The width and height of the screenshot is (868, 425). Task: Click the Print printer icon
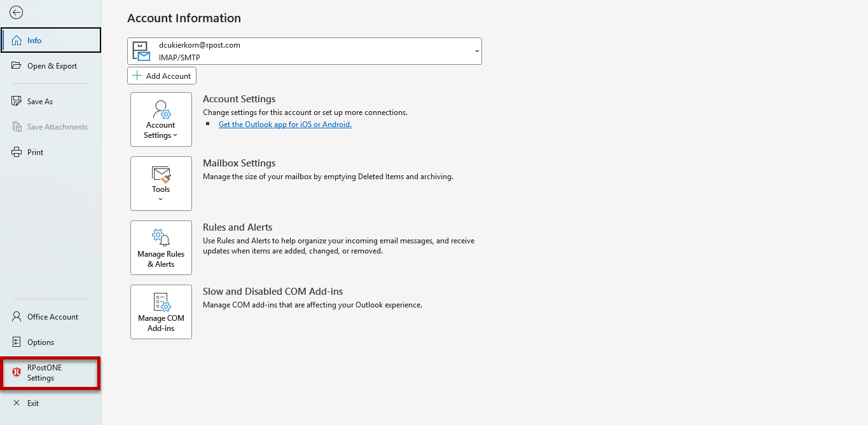pyautogui.click(x=17, y=152)
